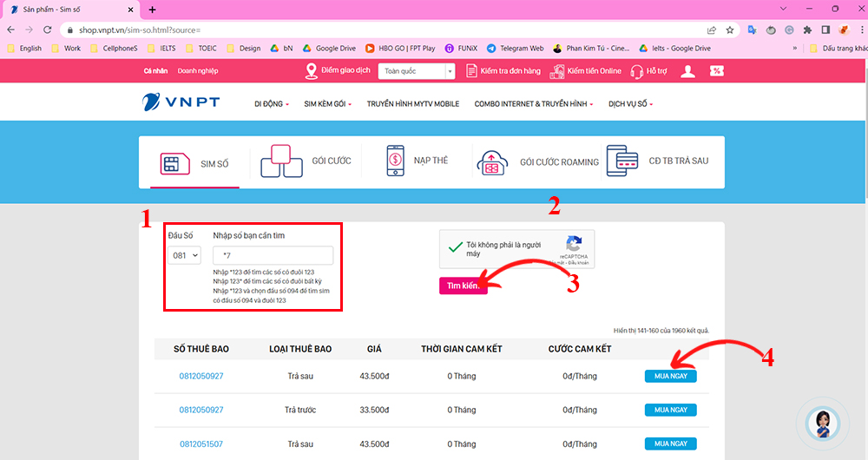Expand COMBO INTERNET & TRUYỀN HÌNH menu
The height and width of the screenshot is (460, 868).
pos(534,104)
